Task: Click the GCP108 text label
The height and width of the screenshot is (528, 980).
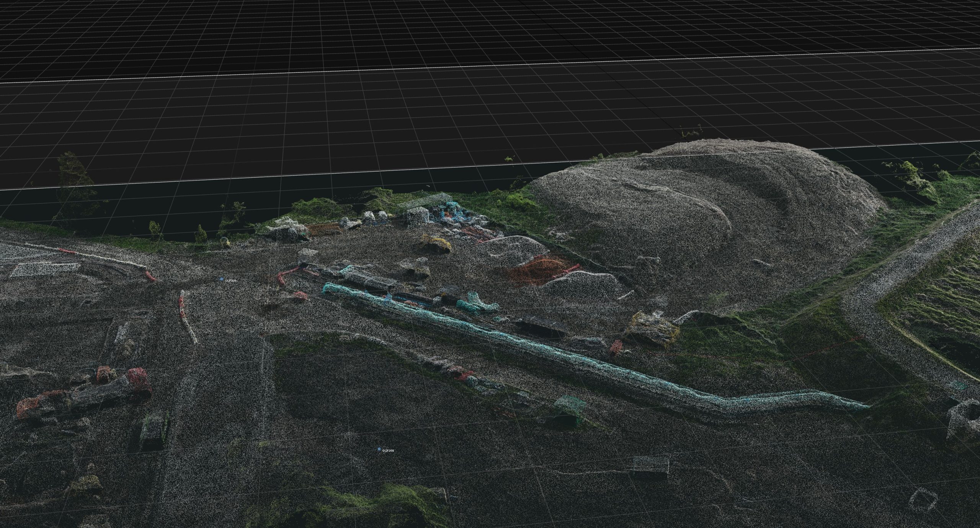Action: click(388, 451)
